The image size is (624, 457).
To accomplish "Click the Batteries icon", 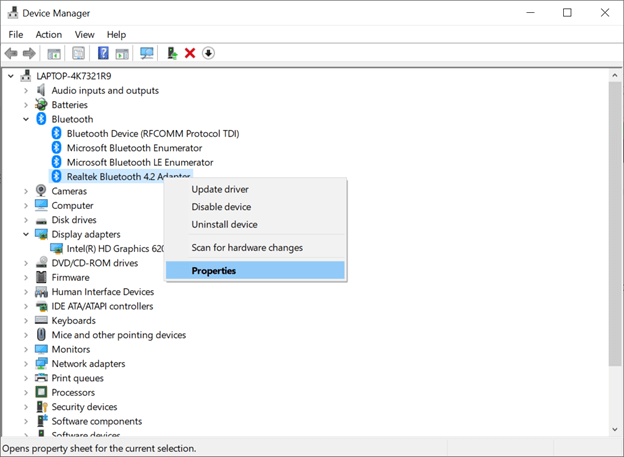I will point(41,105).
